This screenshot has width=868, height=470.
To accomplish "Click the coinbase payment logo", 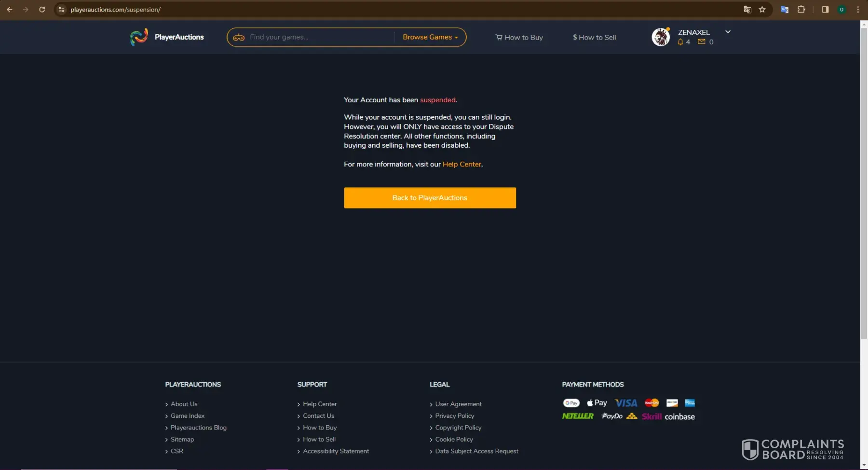I will pos(680,416).
